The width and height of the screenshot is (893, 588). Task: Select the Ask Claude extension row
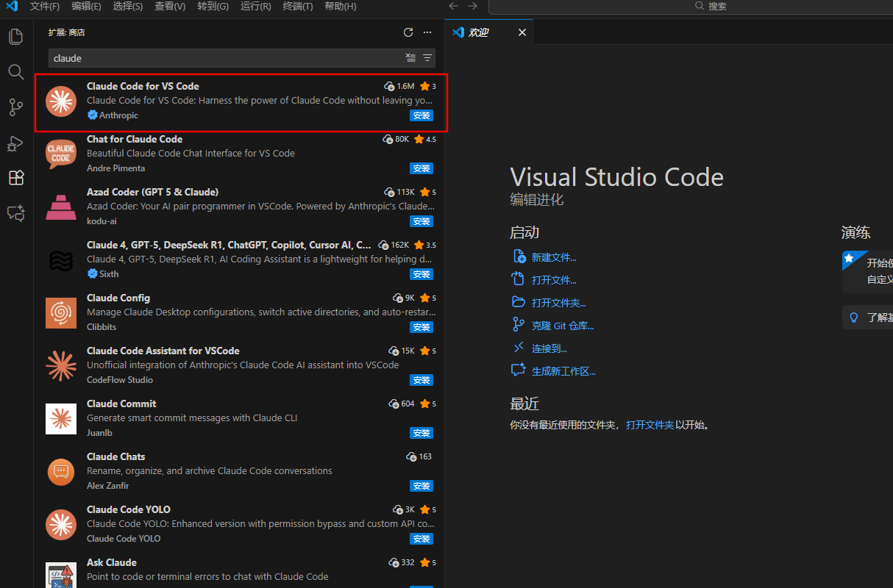tap(239, 572)
